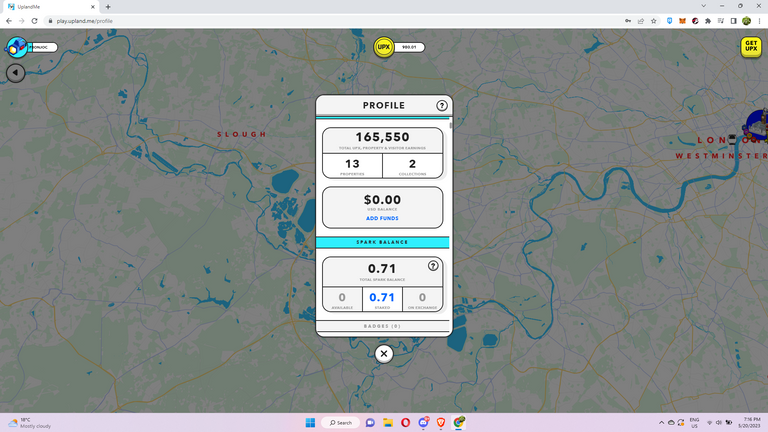768x432 pixels.
Task: Open Chrome profile avatar
Action: click(x=746, y=21)
